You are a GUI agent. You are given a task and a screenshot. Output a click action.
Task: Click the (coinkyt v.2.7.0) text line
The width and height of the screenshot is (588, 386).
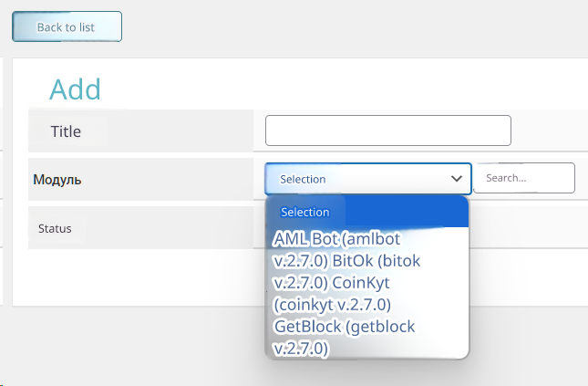point(332,304)
